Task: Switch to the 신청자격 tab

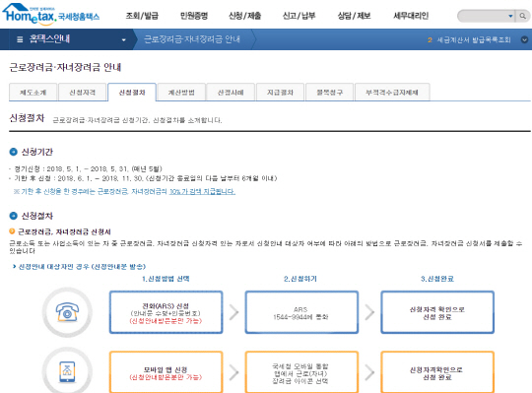Action: tap(83, 93)
